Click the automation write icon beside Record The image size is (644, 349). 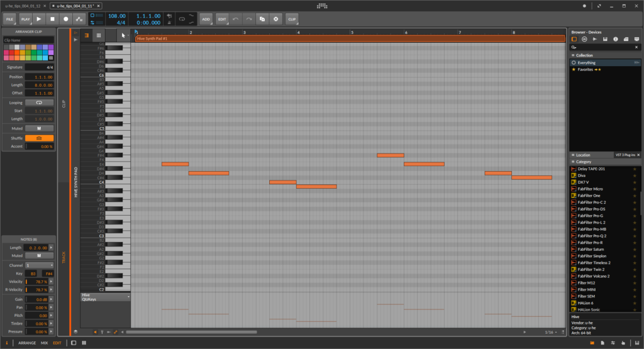click(80, 19)
